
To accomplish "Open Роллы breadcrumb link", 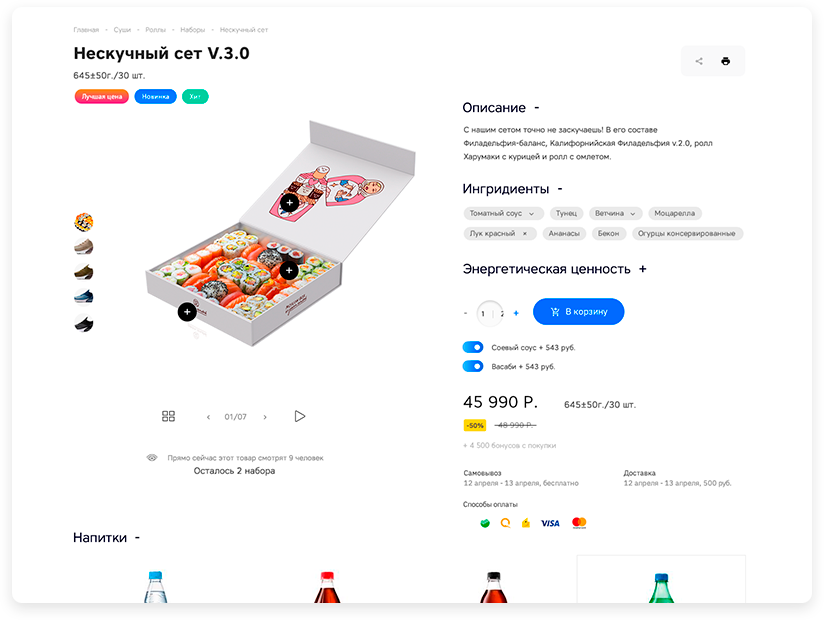I will tap(156, 30).
